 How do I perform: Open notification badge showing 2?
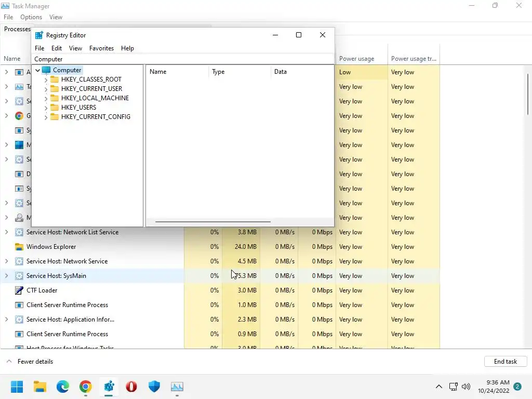[x=517, y=387]
